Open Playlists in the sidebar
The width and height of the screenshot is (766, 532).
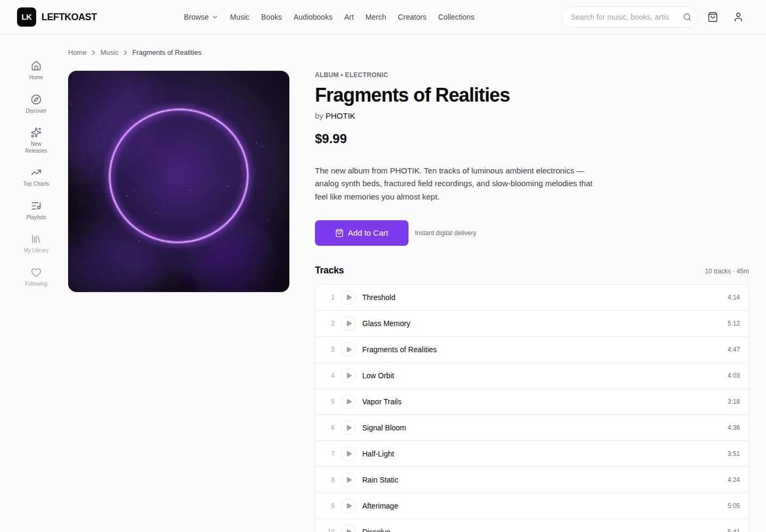(x=36, y=210)
